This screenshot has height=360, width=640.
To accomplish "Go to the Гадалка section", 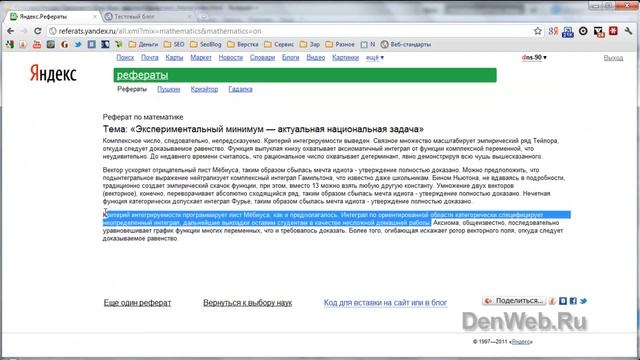I will pos(240,89).
